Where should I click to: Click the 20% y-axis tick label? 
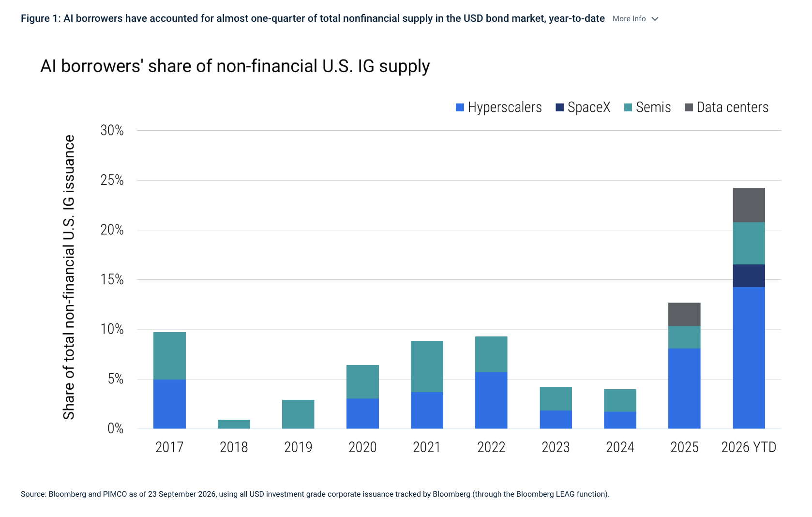112,230
